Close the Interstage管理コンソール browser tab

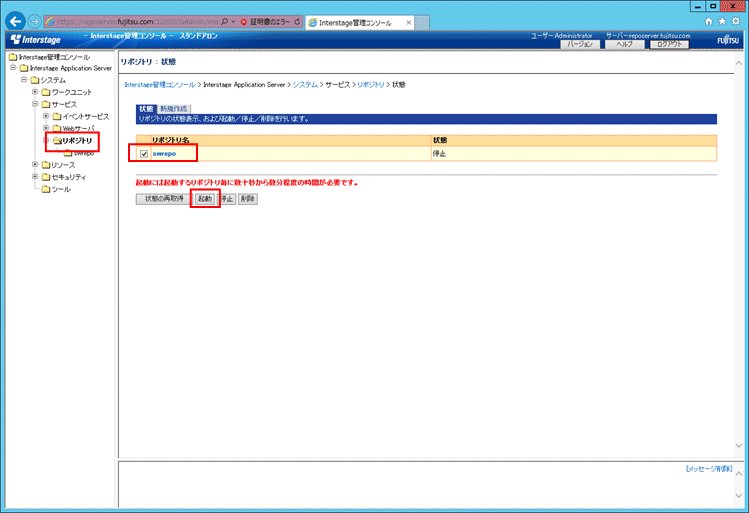(408, 22)
